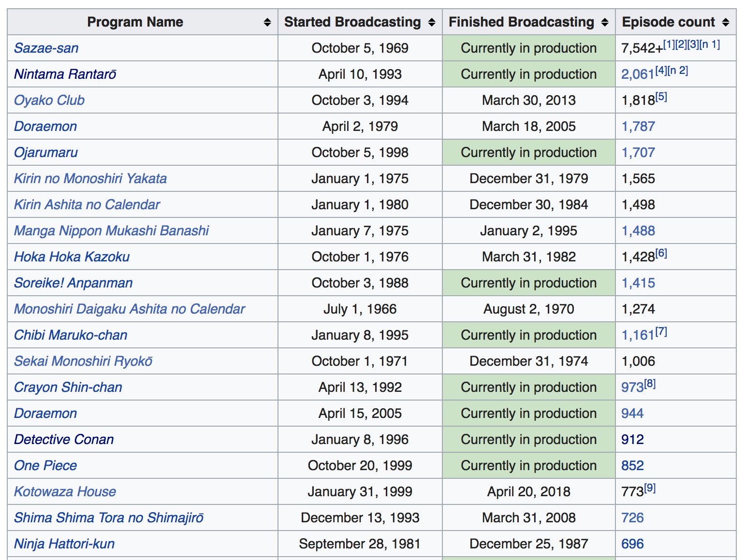Open the Detective Conan page
Image resolution: width=745 pixels, height=560 pixels.
[x=63, y=439]
